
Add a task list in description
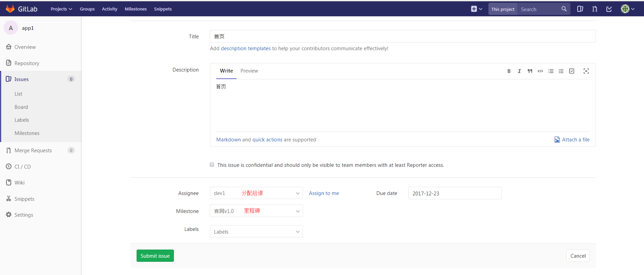pyautogui.click(x=572, y=71)
